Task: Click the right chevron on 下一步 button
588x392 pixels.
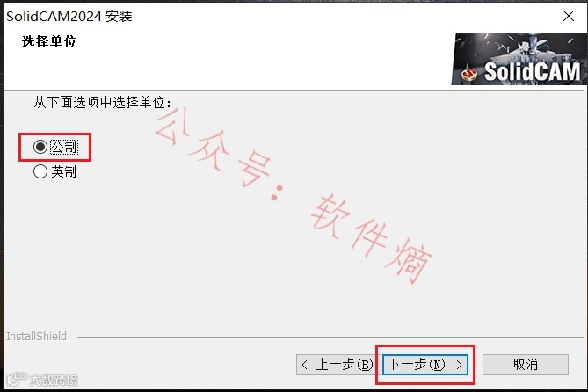Action: [x=459, y=364]
